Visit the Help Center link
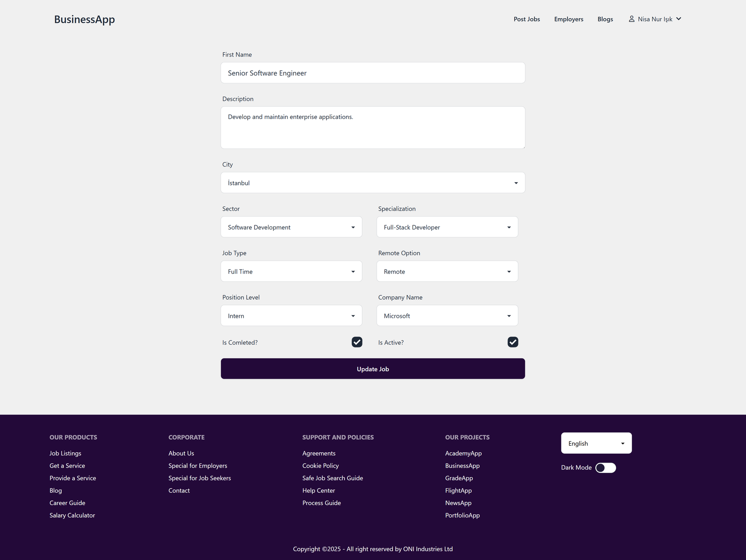 (x=318, y=491)
